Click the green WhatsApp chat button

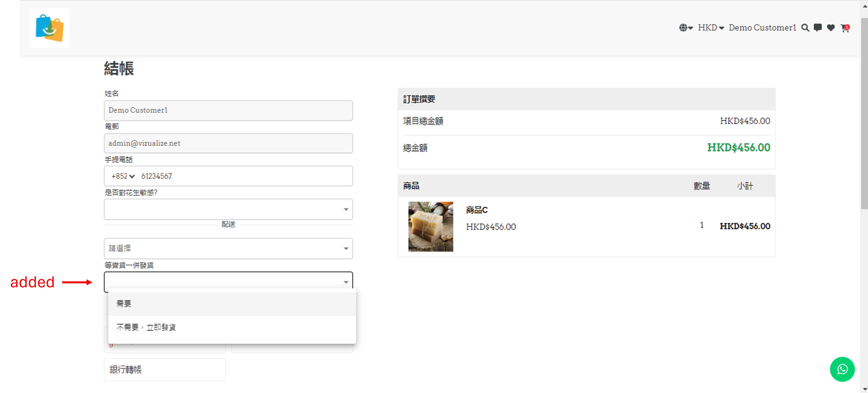click(842, 369)
